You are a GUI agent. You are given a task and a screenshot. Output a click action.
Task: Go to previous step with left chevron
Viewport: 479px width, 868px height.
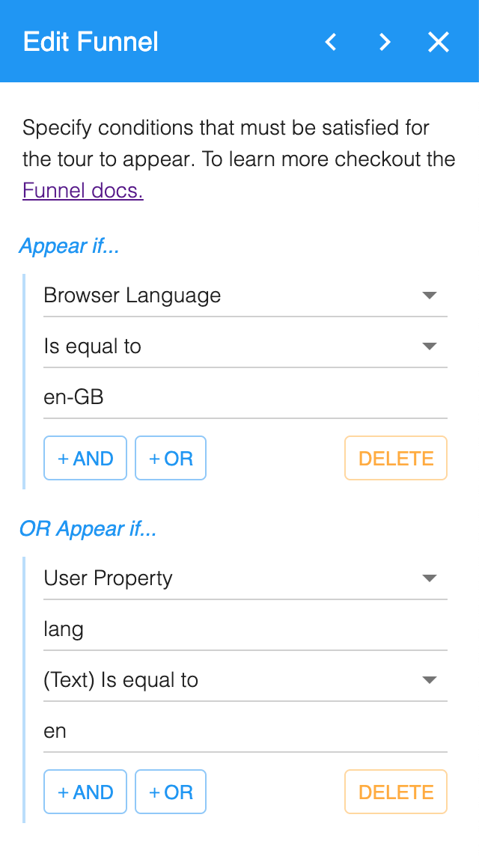coord(331,42)
